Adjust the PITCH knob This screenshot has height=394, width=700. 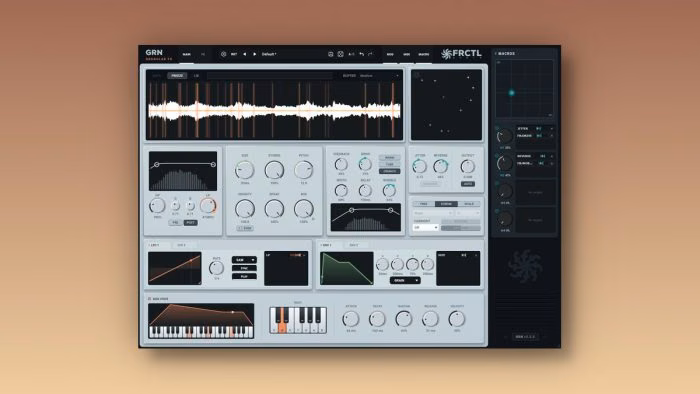click(304, 170)
